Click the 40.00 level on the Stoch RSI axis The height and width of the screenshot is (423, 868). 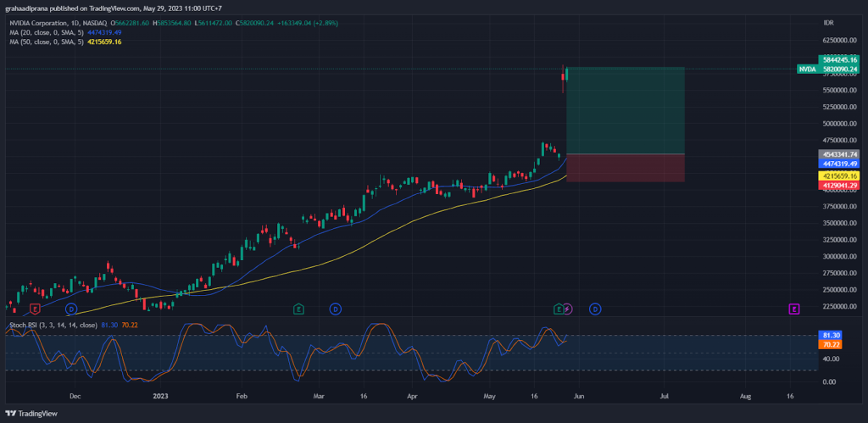[831, 359]
